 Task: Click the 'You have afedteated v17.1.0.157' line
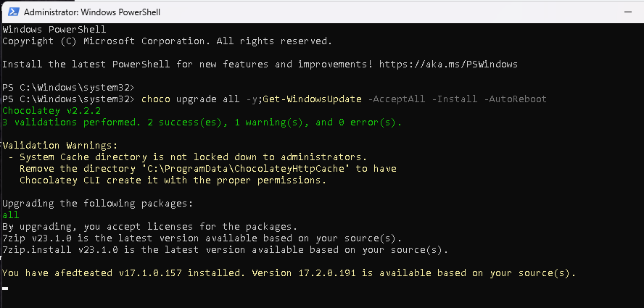click(289, 273)
